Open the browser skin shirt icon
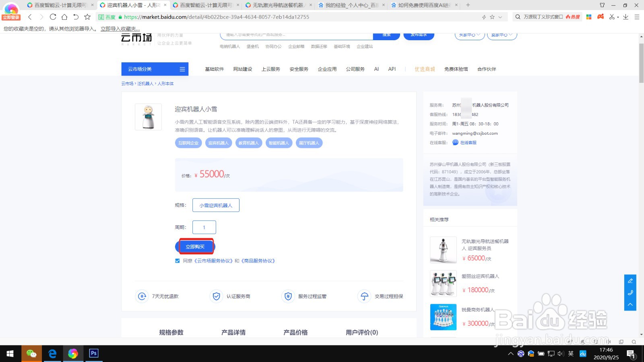This screenshot has width=644, height=362. [x=602, y=5]
